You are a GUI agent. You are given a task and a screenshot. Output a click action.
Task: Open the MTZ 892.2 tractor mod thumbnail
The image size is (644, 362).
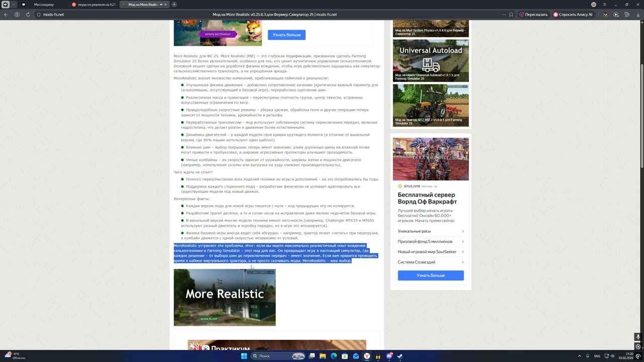431,106
